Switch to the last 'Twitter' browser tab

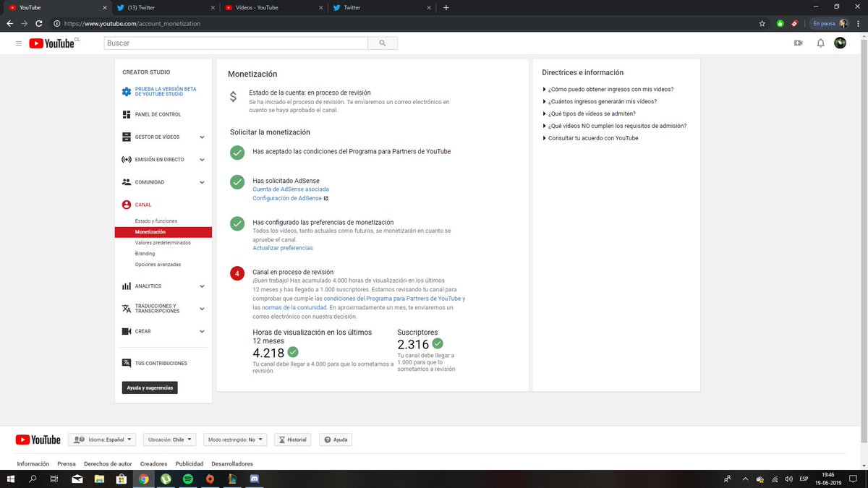(382, 7)
